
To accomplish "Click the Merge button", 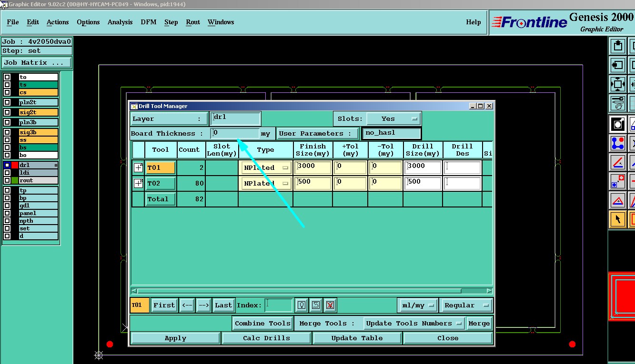I will (479, 323).
